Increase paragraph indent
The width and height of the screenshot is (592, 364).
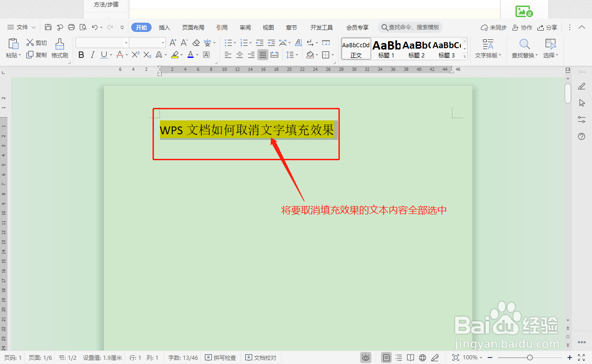point(271,43)
